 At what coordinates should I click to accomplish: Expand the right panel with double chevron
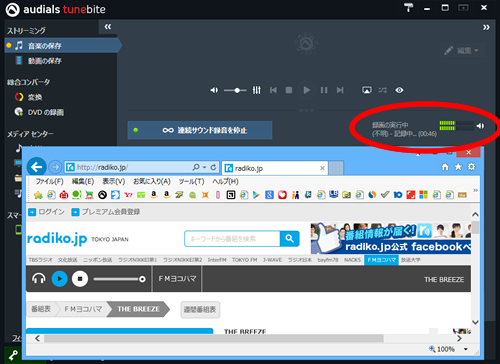point(486,27)
